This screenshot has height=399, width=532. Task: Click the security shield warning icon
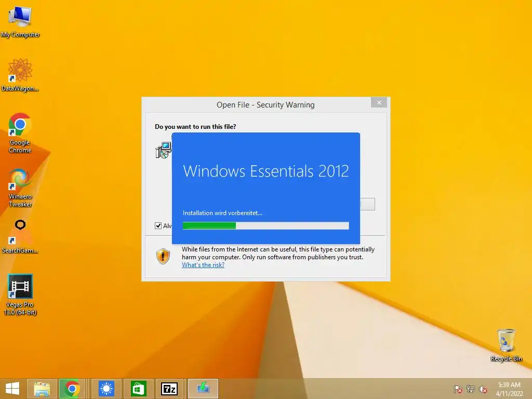pos(163,256)
